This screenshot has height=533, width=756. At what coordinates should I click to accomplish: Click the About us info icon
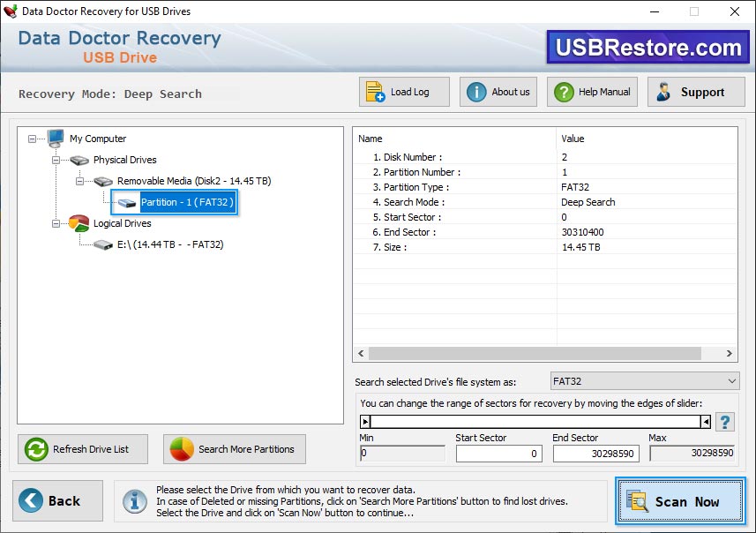pyautogui.click(x=476, y=92)
